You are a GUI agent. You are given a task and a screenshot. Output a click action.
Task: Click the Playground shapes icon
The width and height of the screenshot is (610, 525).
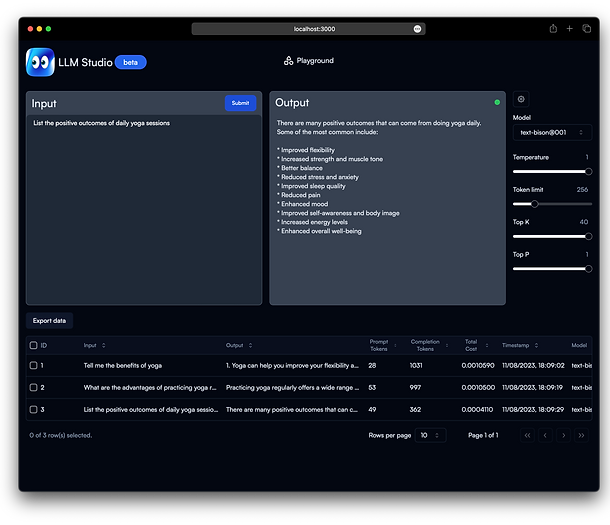[288, 61]
